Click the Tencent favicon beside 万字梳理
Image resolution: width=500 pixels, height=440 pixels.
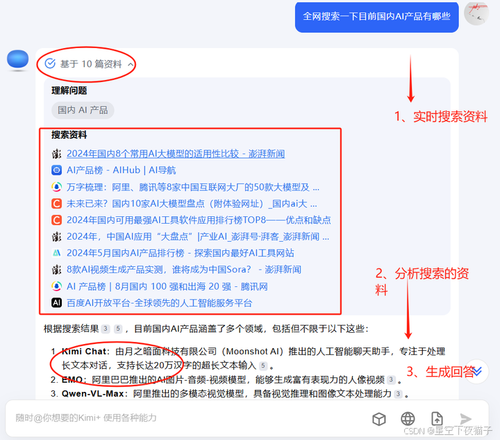coord(56,187)
